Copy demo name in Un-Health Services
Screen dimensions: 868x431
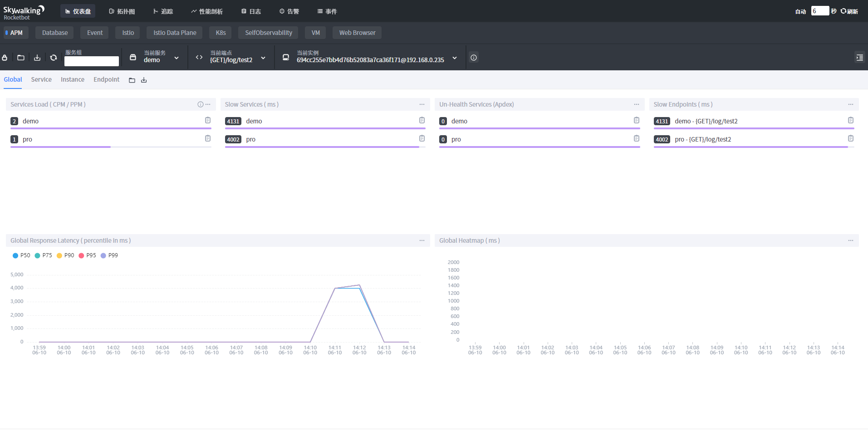637,120
